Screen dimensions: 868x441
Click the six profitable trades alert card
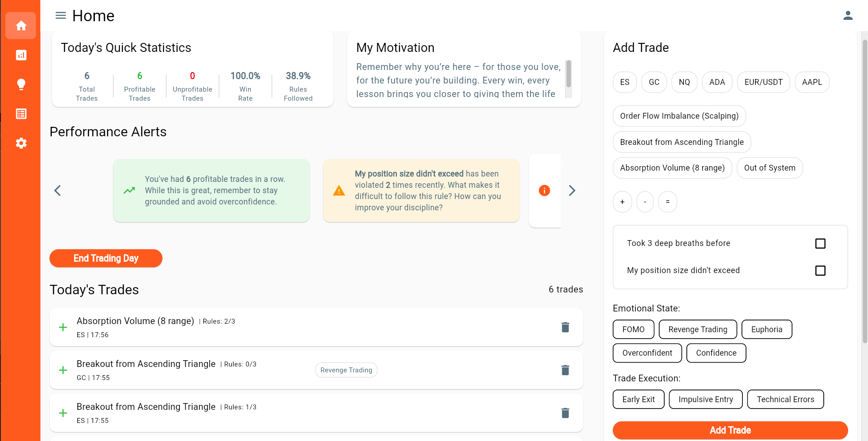click(x=211, y=190)
